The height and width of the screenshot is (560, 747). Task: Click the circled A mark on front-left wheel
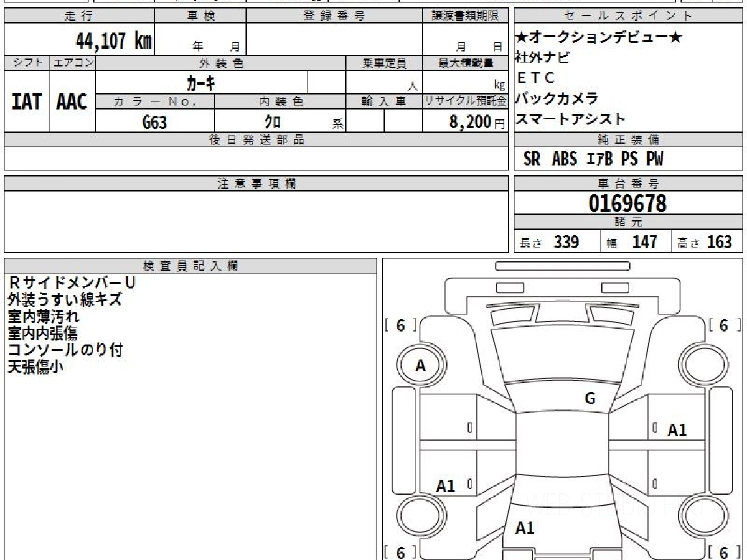[421, 366]
